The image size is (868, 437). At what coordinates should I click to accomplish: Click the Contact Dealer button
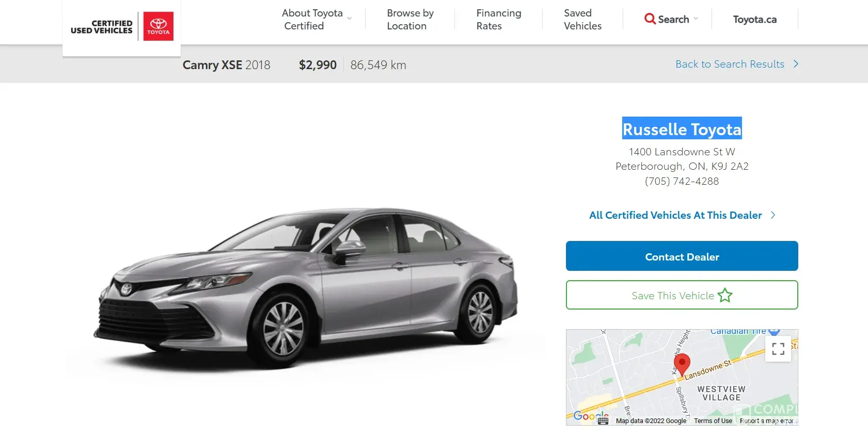point(682,256)
